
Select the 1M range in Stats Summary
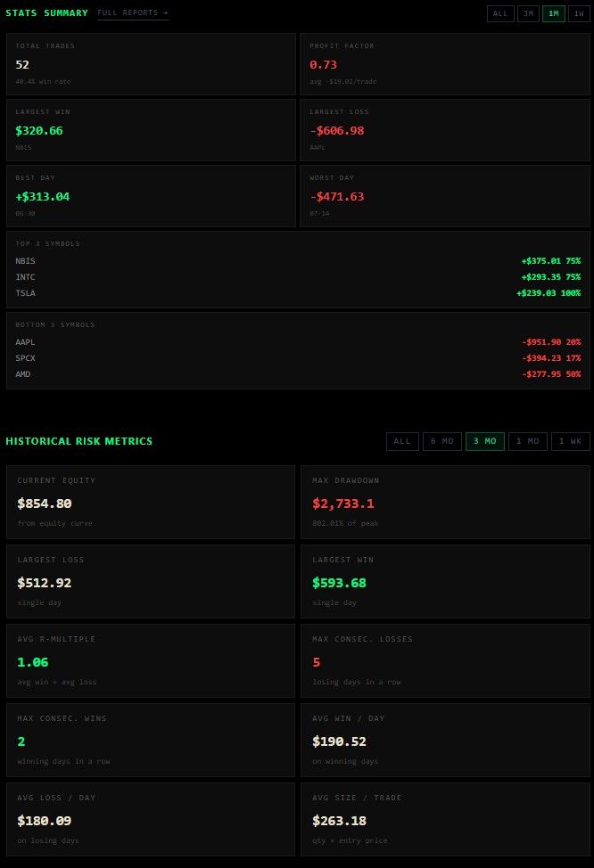554,13
